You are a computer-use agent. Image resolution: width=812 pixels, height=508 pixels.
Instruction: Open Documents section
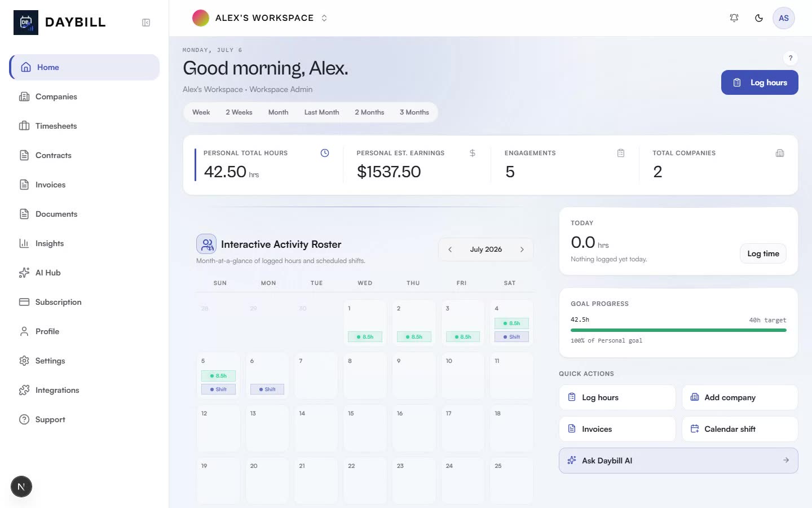[85, 214]
